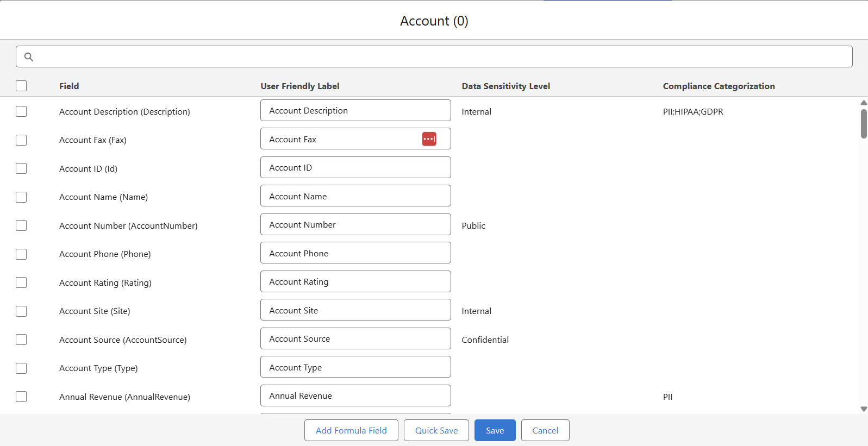
Task: Click the Account Phone label input
Action: [355, 253]
